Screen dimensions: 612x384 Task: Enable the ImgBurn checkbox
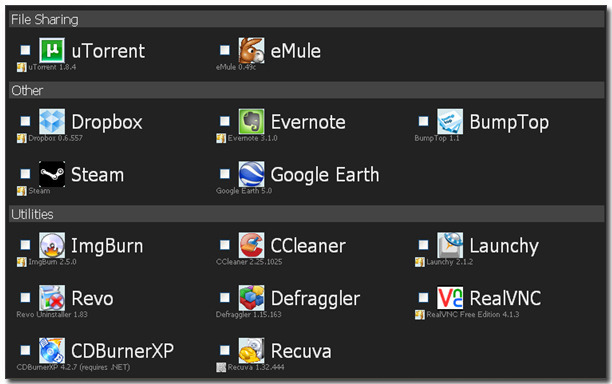(25, 245)
